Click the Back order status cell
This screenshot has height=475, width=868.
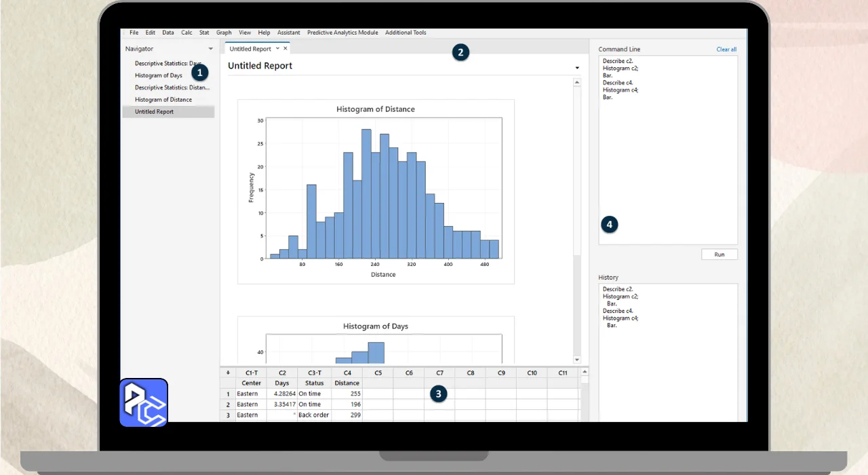point(315,415)
